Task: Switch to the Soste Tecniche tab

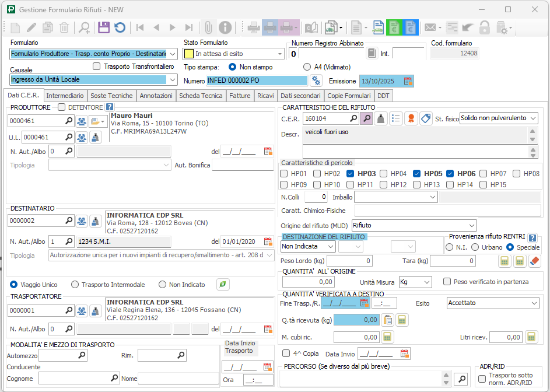Action: tap(112, 96)
